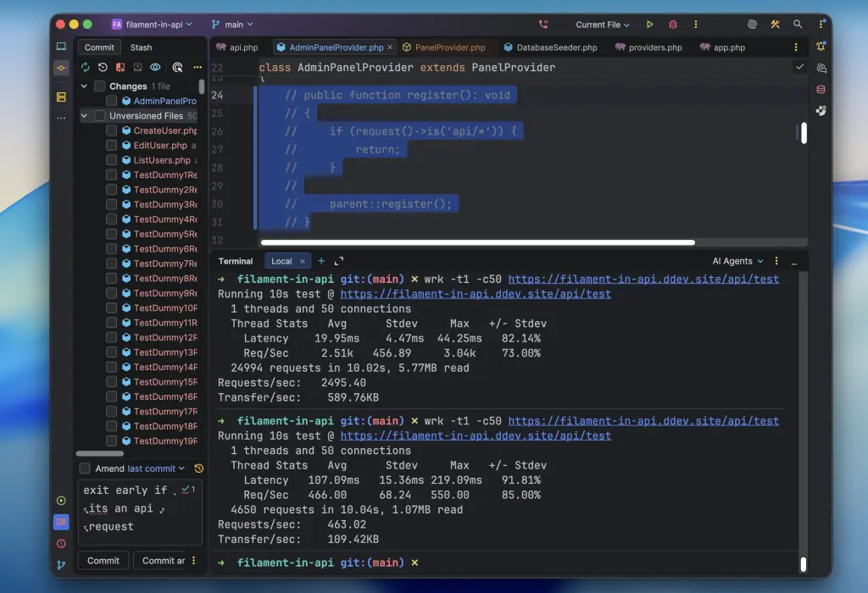Maximize terminal panel with expand icon
This screenshot has width=868, height=593.
[339, 261]
